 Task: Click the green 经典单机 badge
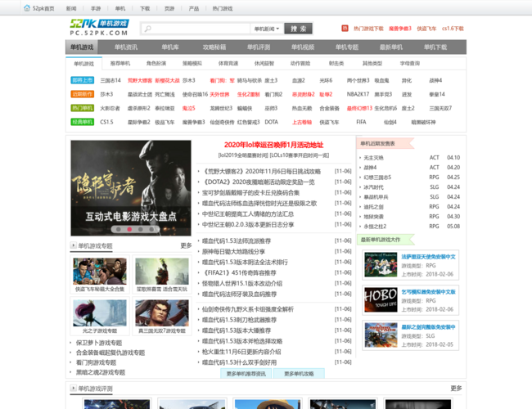coord(83,122)
